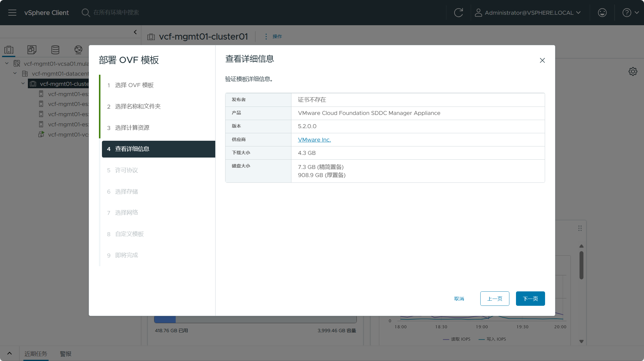The width and height of the screenshot is (644, 361).
Task: Switch to Storage inventory view
Action: (55, 50)
